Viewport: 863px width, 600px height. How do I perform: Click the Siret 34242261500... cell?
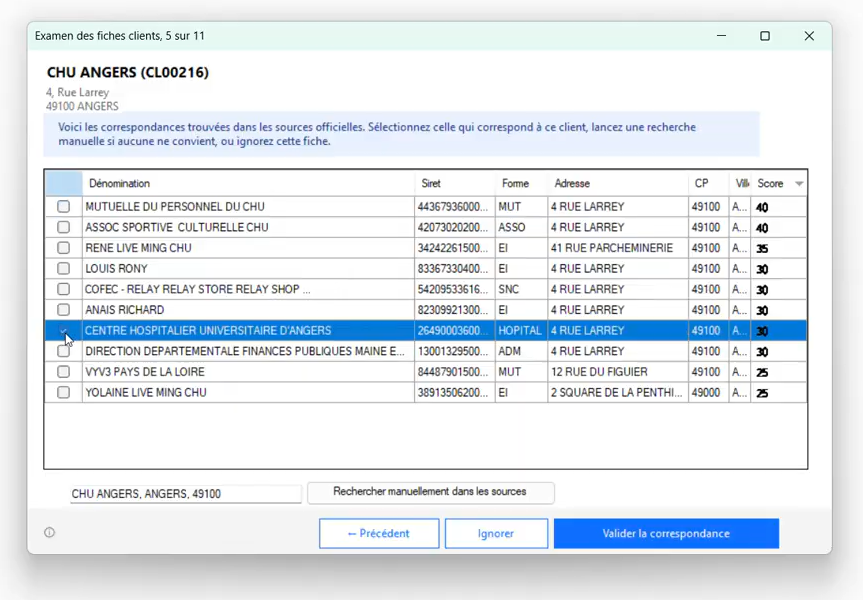click(455, 248)
